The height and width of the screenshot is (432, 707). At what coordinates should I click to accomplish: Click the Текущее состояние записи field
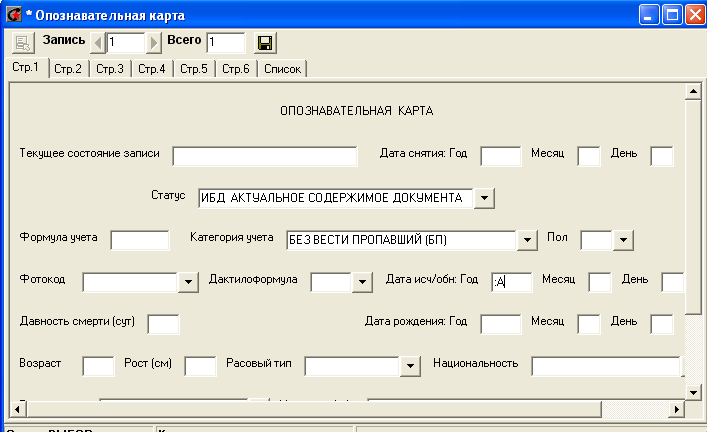click(x=265, y=156)
